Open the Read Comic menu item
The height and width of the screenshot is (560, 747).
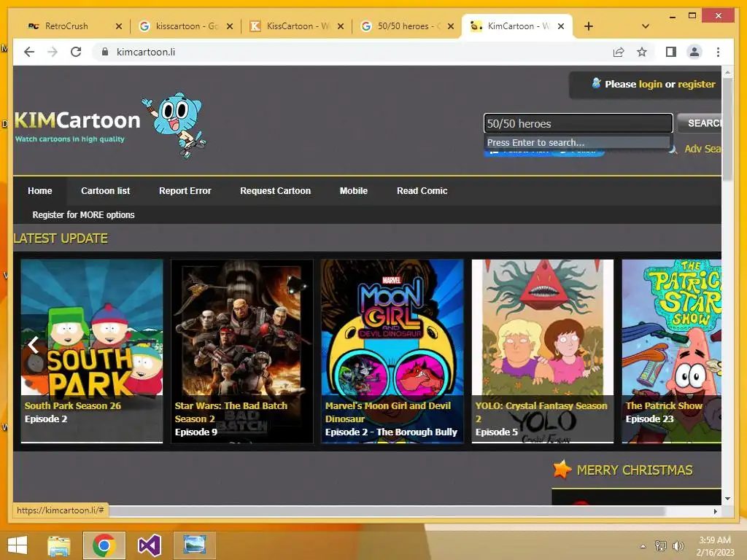click(x=422, y=191)
